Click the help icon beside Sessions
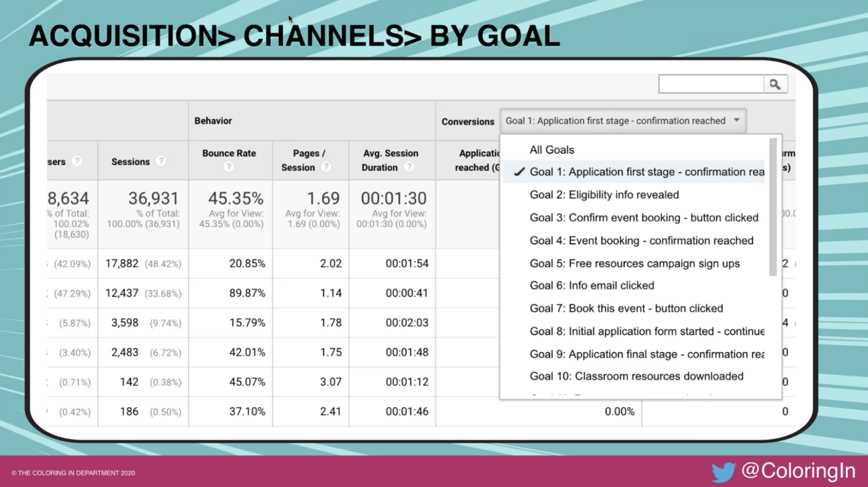The width and height of the screenshot is (868, 487). 161,161
